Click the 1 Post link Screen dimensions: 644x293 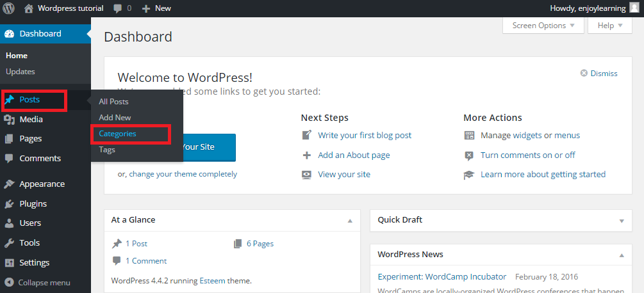(x=136, y=244)
